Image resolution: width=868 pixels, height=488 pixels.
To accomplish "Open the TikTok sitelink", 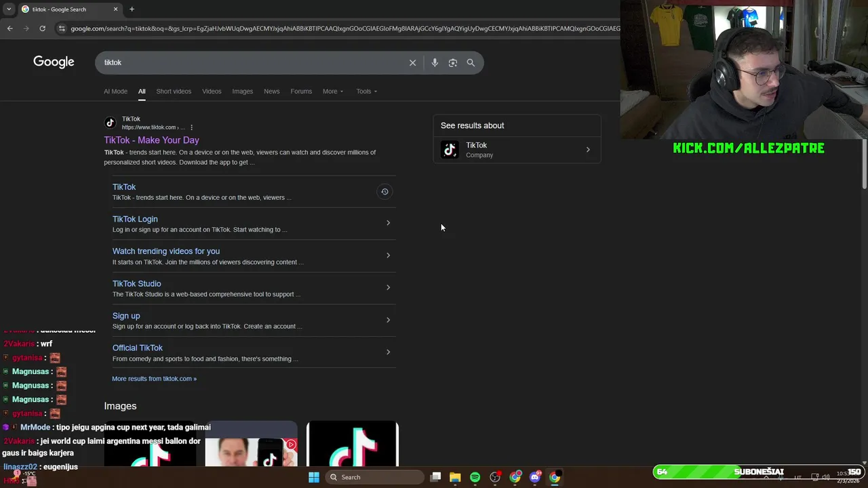I will point(124,187).
